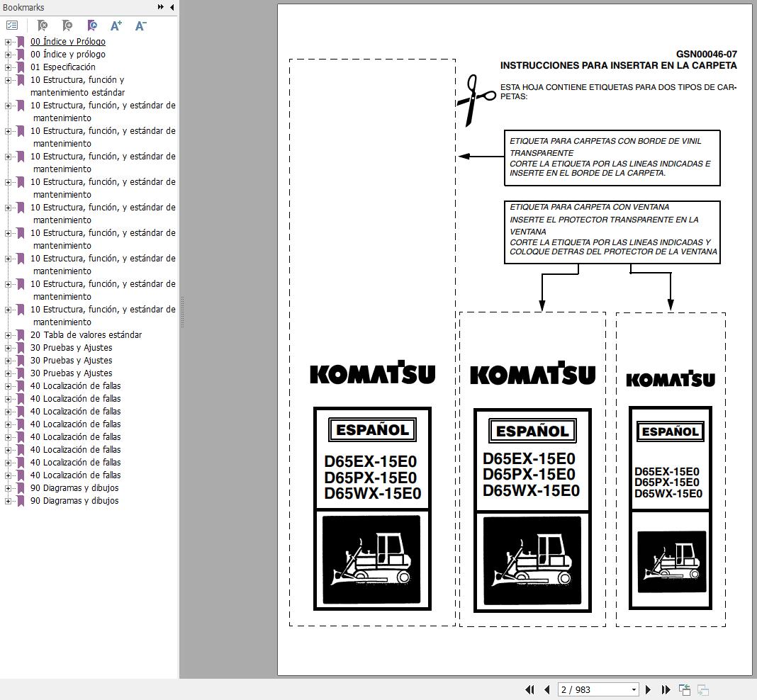Go to the next page
Image resolution: width=757 pixels, height=700 pixels.
click(648, 689)
